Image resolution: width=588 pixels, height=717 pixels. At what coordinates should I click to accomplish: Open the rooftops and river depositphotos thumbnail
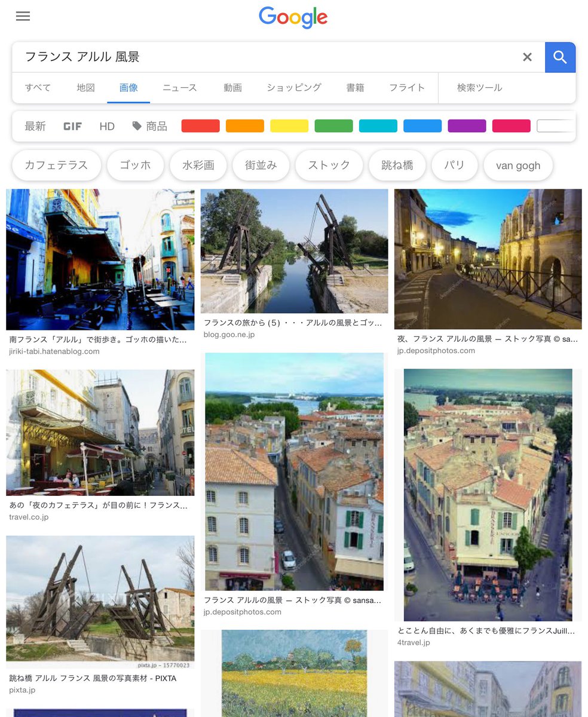click(x=294, y=471)
